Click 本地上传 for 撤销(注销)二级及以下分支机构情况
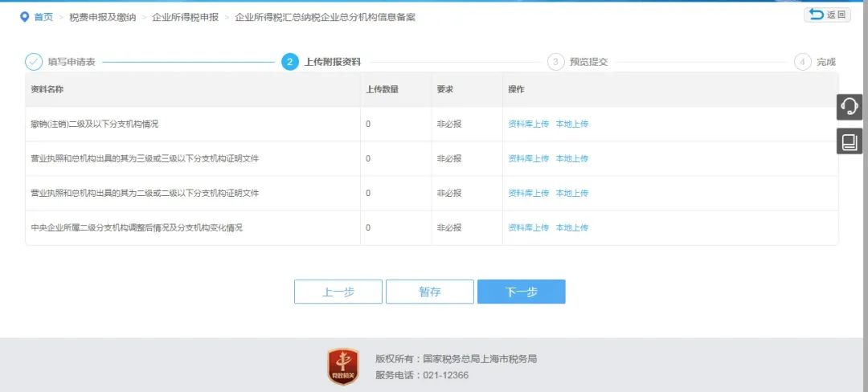 572,124
